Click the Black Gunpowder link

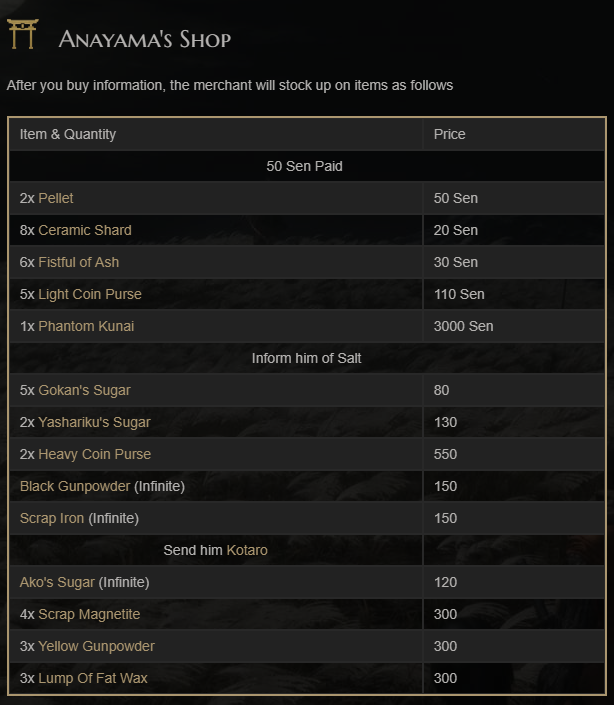75,486
